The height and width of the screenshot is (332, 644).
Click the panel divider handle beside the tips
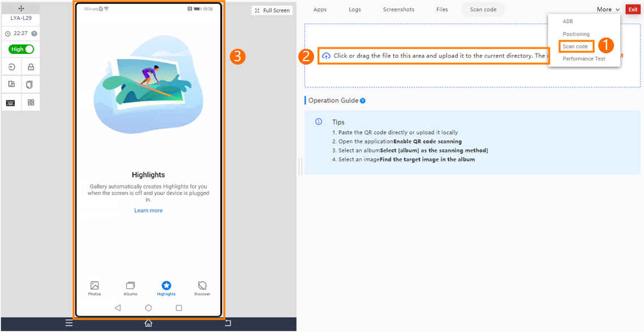coord(302,166)
